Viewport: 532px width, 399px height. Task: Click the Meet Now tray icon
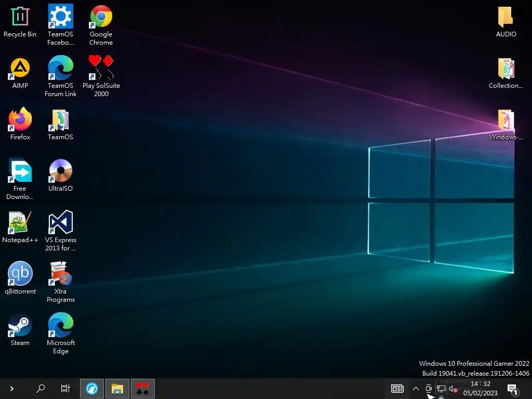point(429,389)
